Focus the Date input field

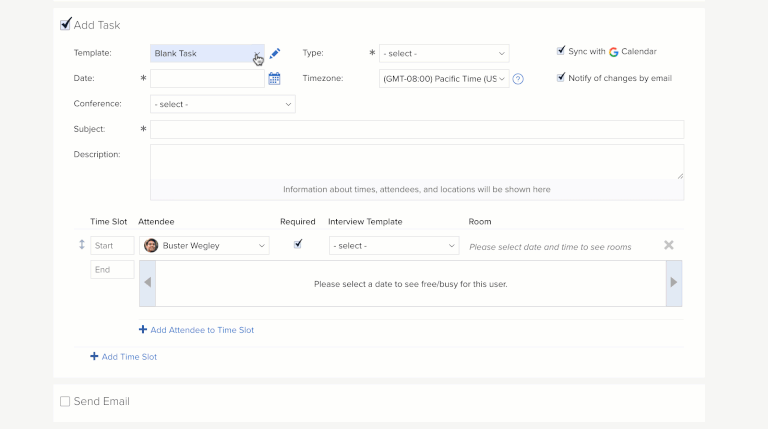pyautogui.click(x=207, y=79)
